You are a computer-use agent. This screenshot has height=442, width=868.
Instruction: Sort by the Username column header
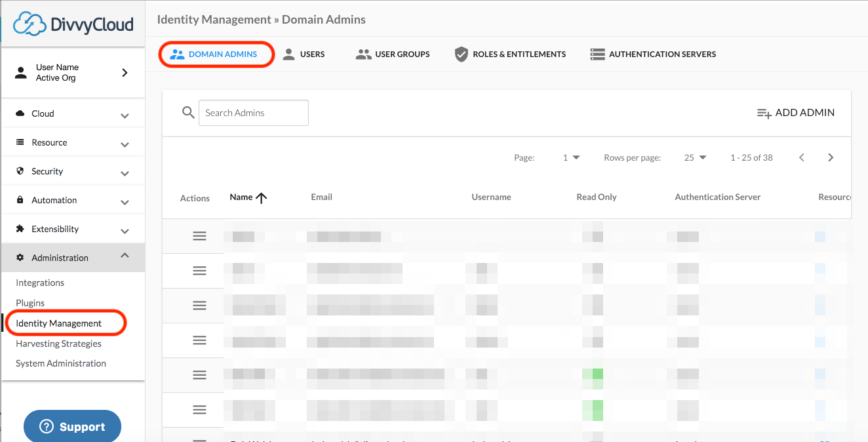[x=491, y=197]
